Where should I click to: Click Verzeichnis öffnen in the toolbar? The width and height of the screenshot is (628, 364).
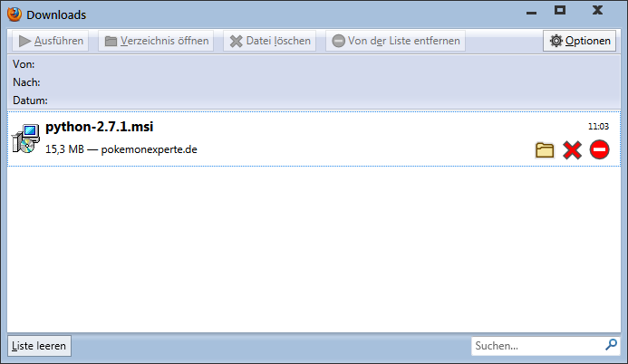[x=156, y=41]
